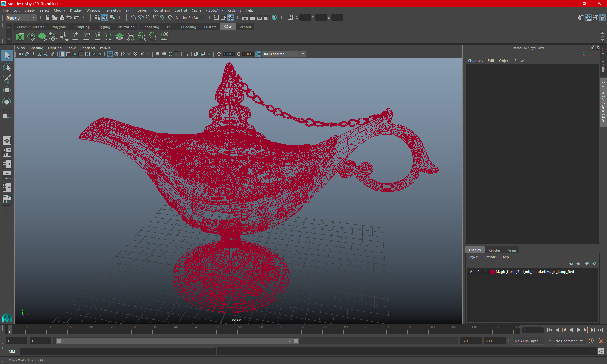Expand the sRGB gamma view transform dropdown

[303, 54]
